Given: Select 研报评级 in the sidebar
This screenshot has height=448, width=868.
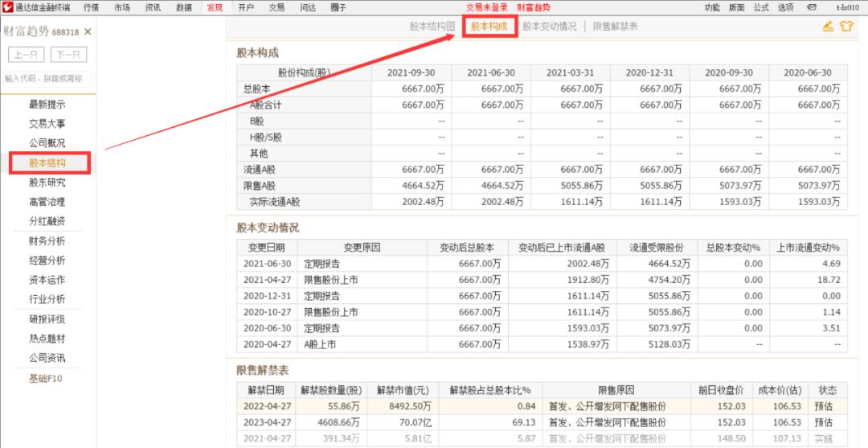Looking at the screenshot, I should pyautogui.click(x=47, y=319).
